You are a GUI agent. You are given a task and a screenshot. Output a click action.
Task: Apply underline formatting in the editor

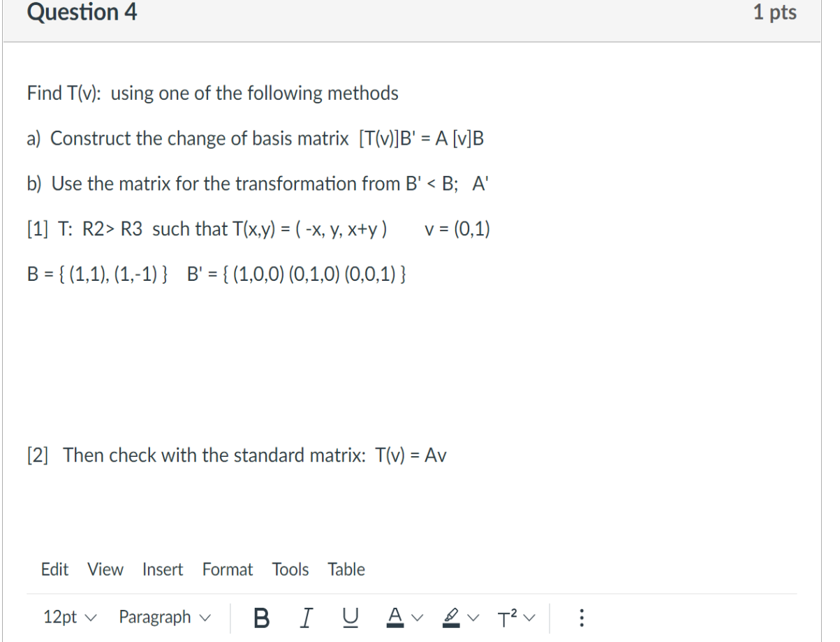click(x=349, y=617)
